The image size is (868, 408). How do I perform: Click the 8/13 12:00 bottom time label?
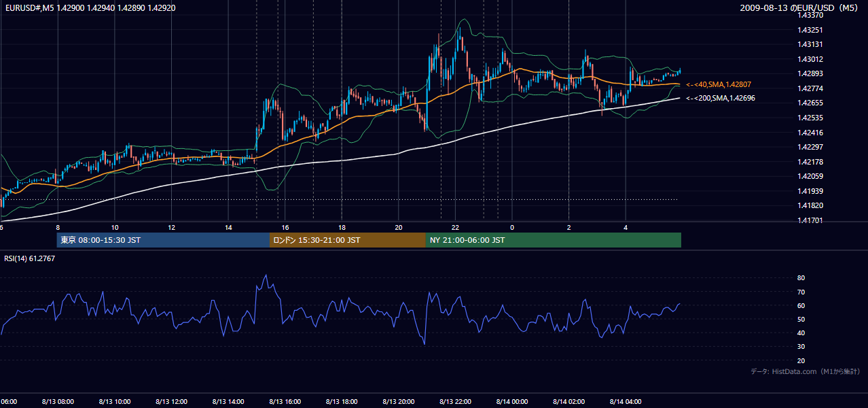(171, 401)
